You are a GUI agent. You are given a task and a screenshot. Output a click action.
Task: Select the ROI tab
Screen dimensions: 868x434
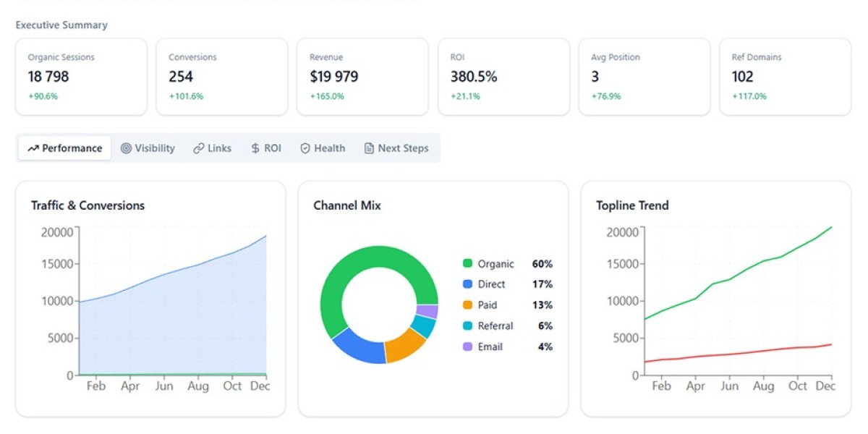click(x=266, y=148)
